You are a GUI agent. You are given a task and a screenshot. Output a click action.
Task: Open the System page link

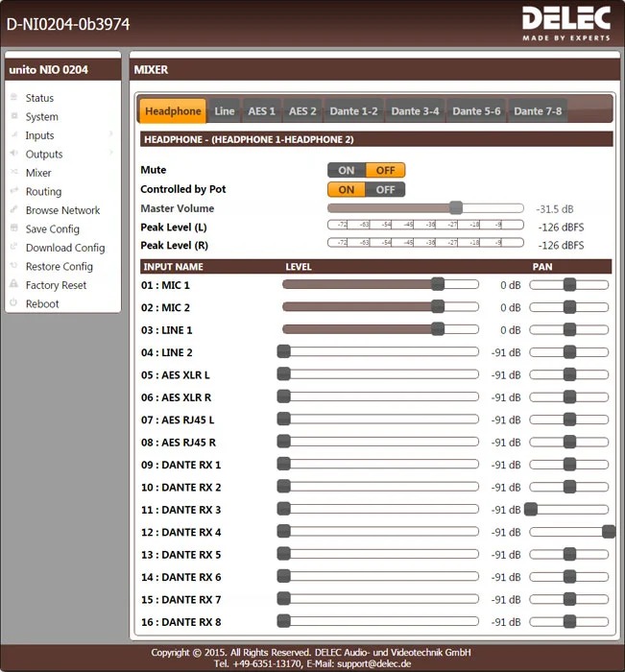(41, 117)
